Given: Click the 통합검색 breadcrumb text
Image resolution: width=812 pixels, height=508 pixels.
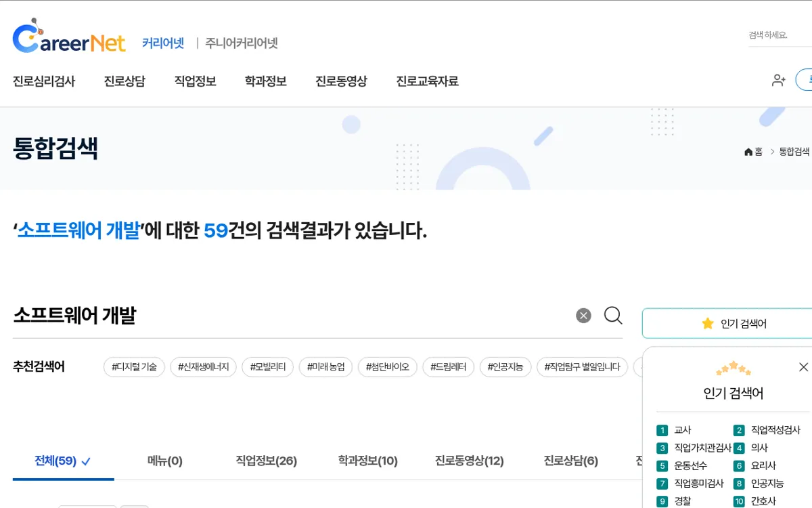Looking at the screenshot, I should [x=794, y=152].
